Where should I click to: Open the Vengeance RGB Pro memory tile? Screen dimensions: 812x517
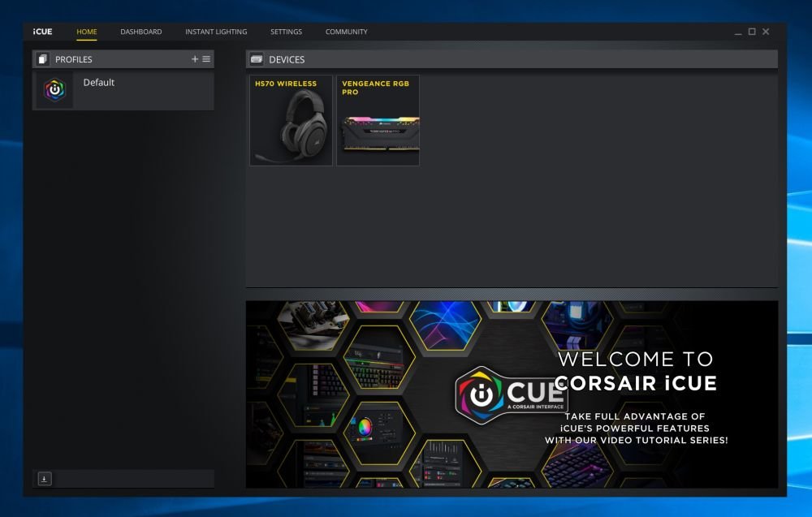tap(378, 121)
